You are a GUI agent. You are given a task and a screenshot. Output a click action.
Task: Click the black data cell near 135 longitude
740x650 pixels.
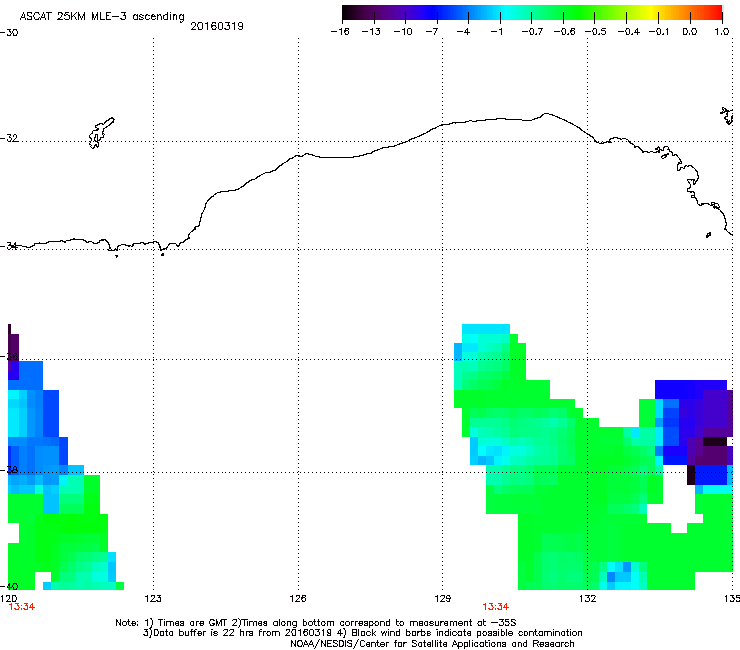point(715,442)
